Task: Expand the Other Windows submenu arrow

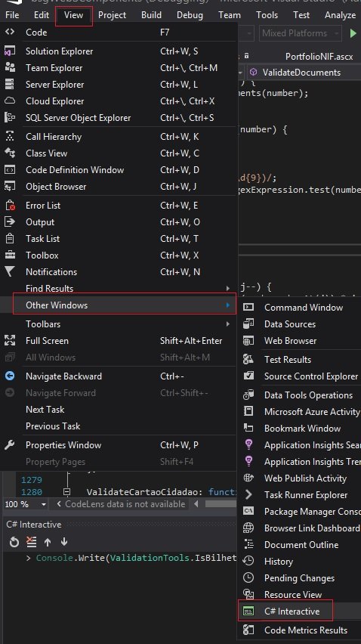Action: tap(227, 305)
